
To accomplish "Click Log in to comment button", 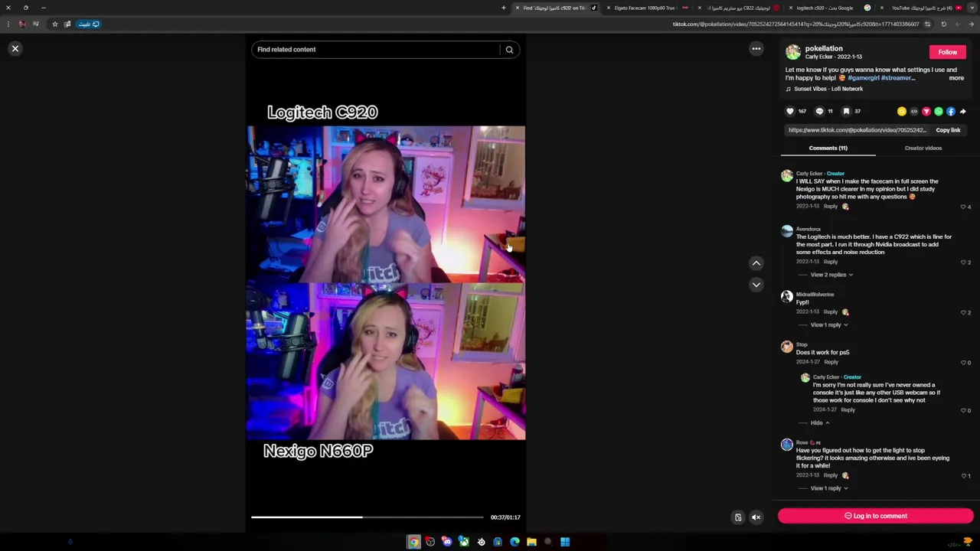I will 875,516.
